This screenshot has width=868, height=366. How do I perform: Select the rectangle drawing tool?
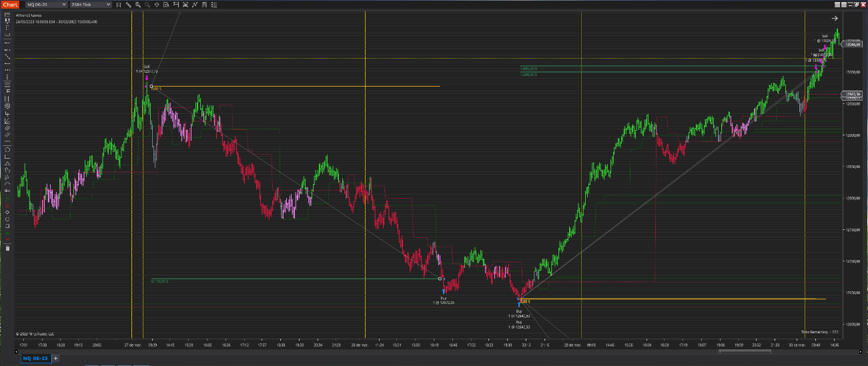[7, 157]
